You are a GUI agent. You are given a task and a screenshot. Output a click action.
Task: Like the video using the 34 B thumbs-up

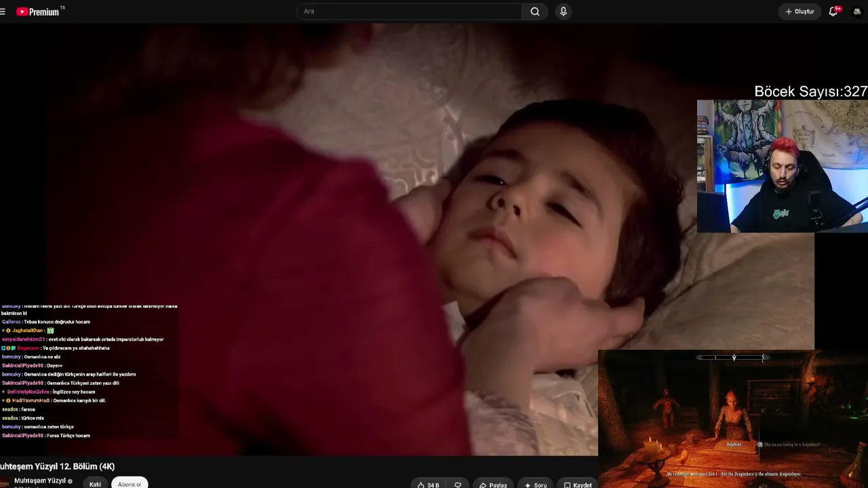coord(429,485)
